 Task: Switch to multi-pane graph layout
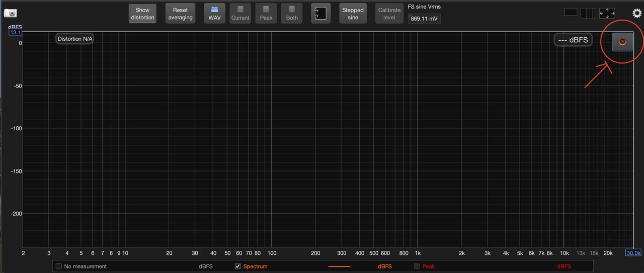[588, 13]
